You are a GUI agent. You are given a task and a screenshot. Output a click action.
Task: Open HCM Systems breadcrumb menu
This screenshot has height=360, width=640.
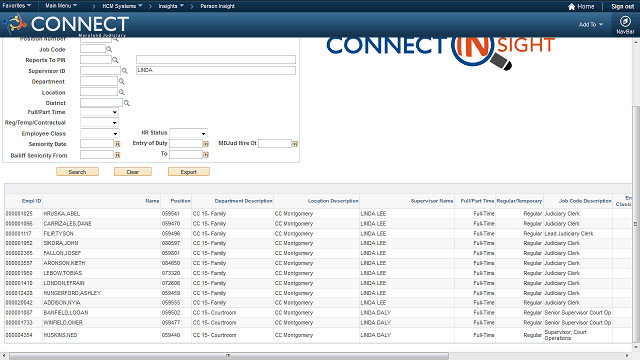[x=122, y=6]
